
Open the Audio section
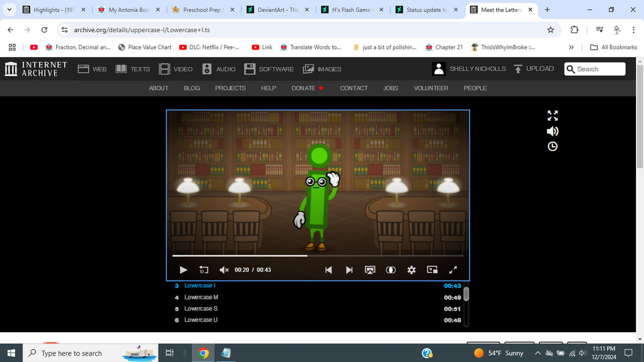point(219,69)
